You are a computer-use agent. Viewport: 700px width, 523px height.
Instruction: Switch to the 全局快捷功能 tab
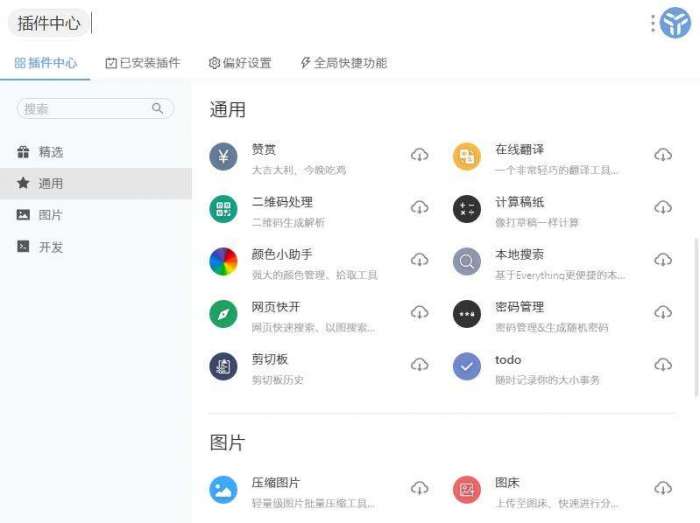(x=343, y=63)
